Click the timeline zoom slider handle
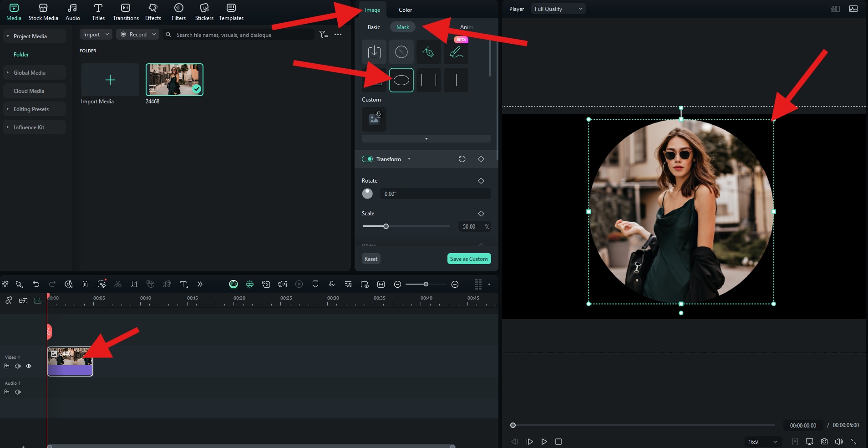This screenshot has width=868, height=448. [426, 284]
